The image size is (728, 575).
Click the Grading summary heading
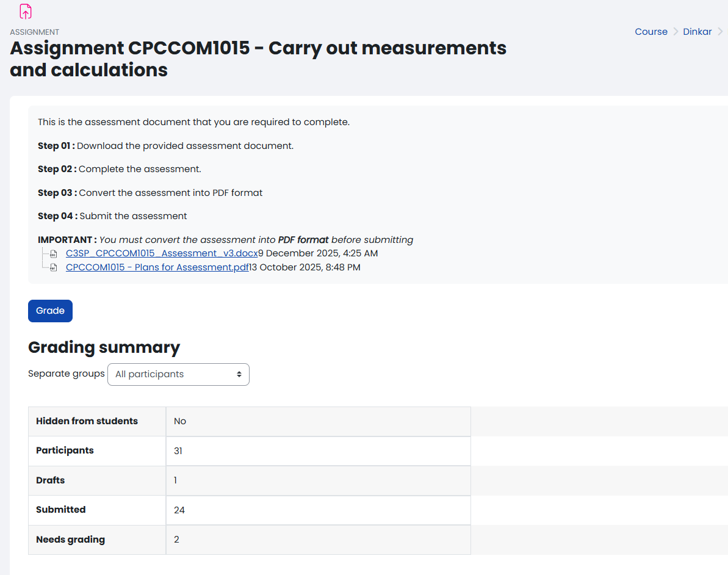click(x=104, y=347)
